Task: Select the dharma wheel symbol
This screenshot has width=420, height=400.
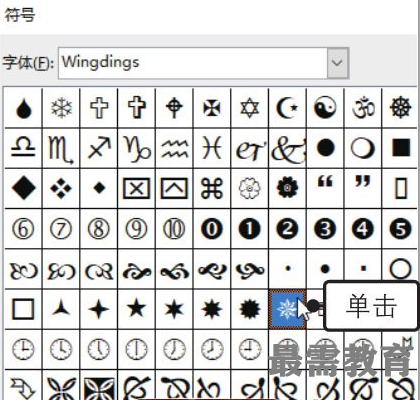Action: pos(400,108)
